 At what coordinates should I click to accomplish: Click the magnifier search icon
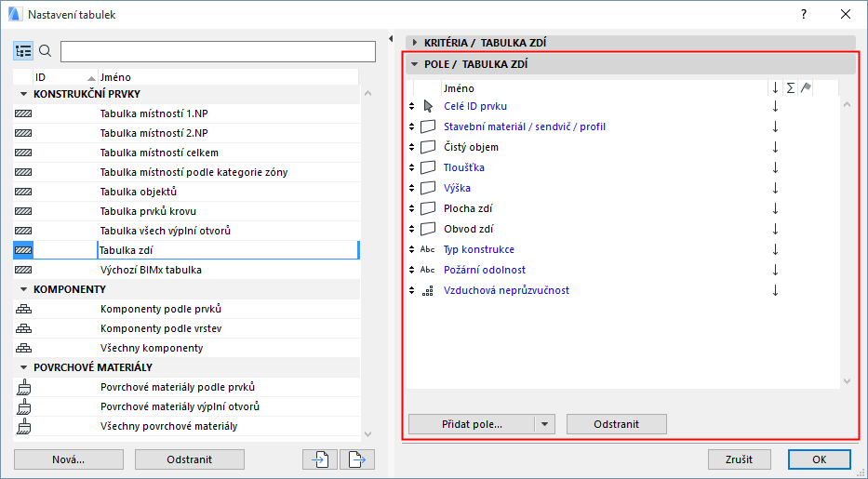(x=46, y=50)
